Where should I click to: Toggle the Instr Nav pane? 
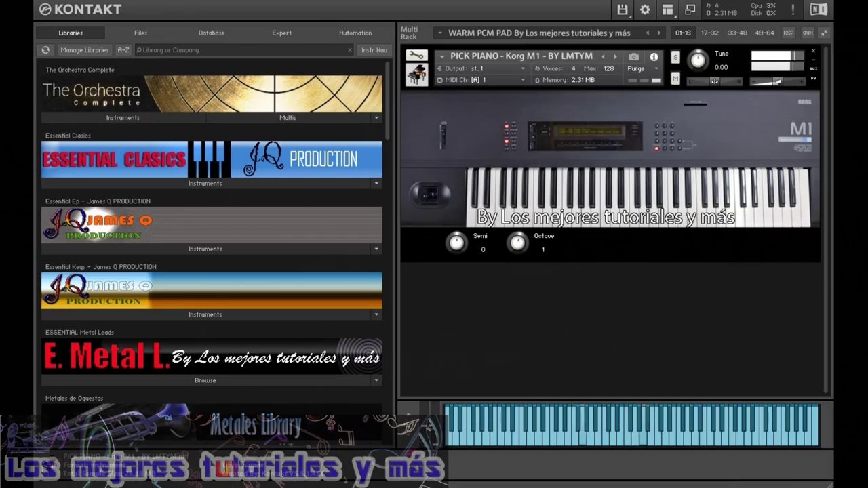point(374,50)
